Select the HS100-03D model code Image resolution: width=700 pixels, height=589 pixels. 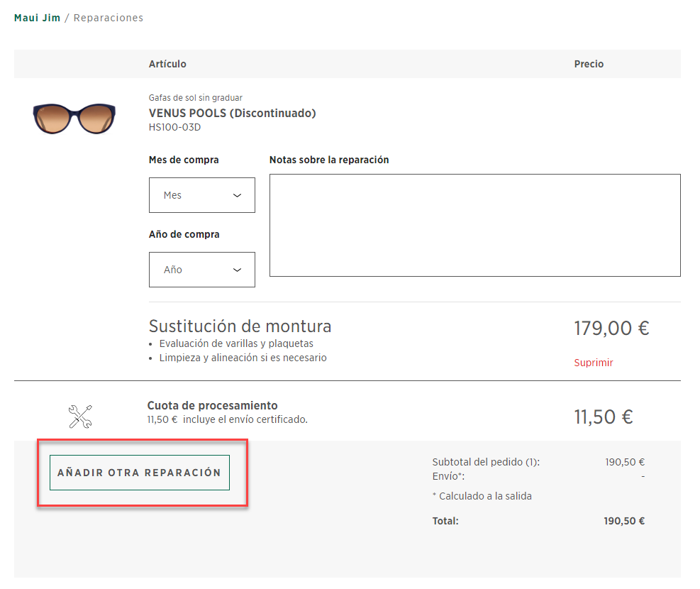click(x=174, y=127)
